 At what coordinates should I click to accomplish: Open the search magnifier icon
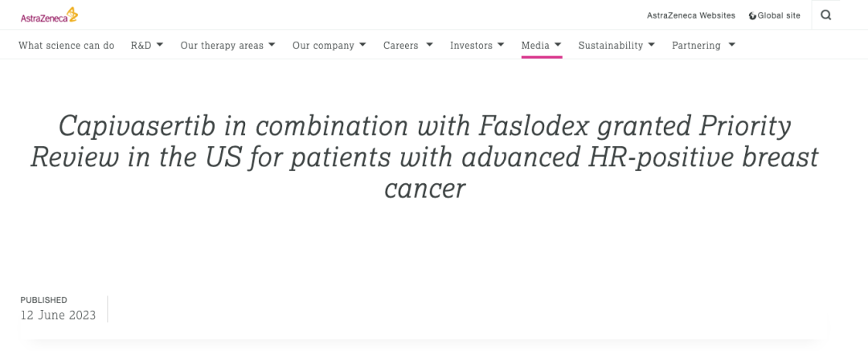point(826,15)
